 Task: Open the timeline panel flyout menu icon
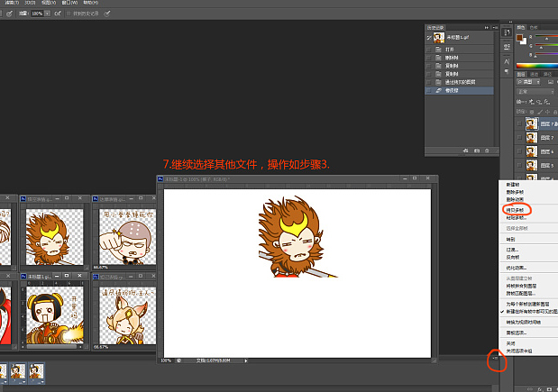[495, 359]
